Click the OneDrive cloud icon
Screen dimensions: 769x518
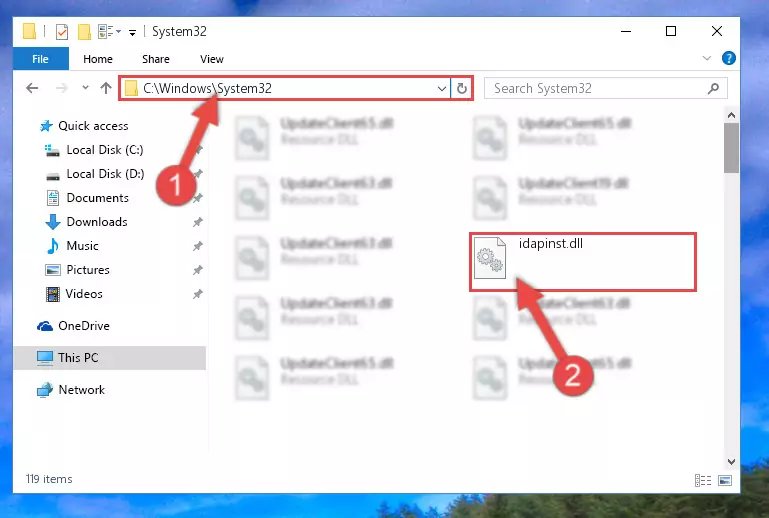pos(45,326)
